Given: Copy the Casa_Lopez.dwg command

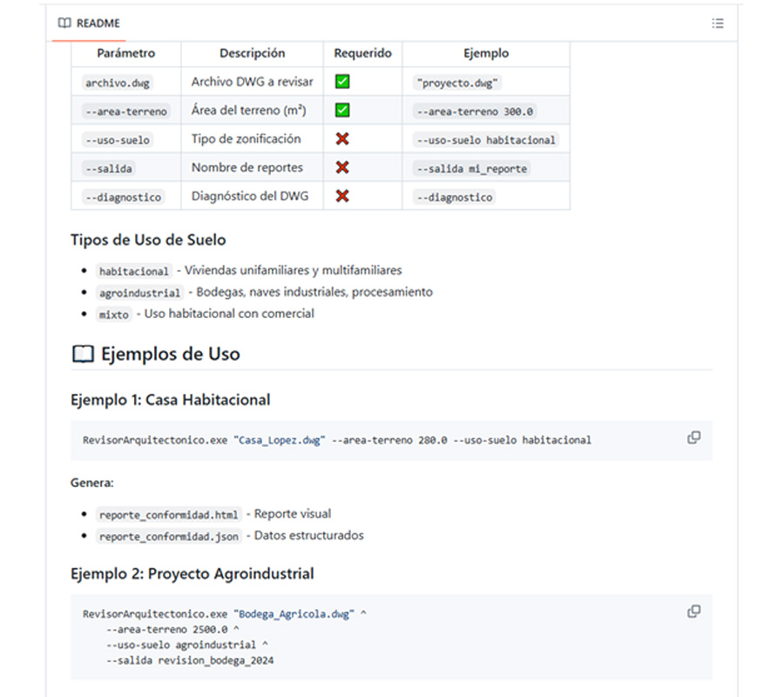Looking at the screenshot, I should click(693, 437).
